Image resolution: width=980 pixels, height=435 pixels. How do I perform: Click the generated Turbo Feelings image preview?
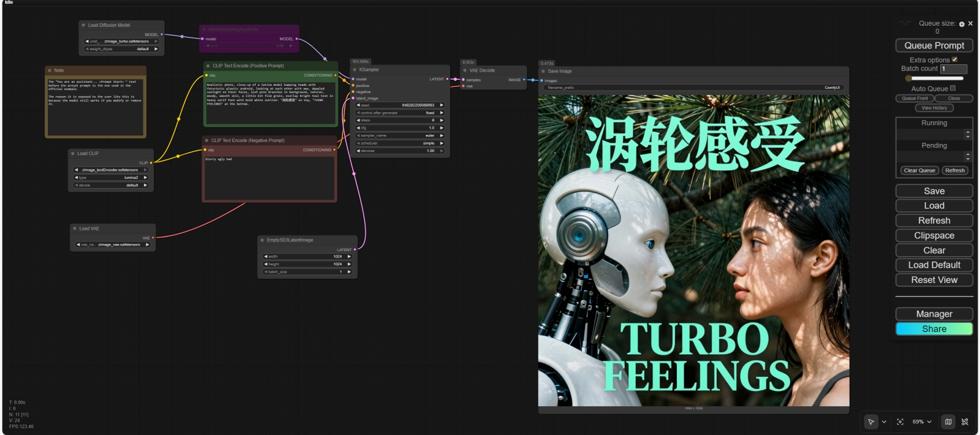tap(693, 250)
